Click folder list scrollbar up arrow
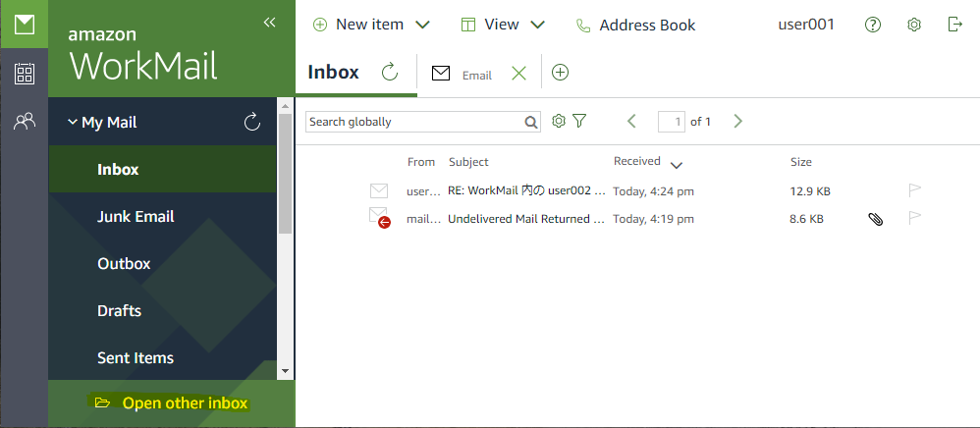980x428 pixels. coord(286,104)
